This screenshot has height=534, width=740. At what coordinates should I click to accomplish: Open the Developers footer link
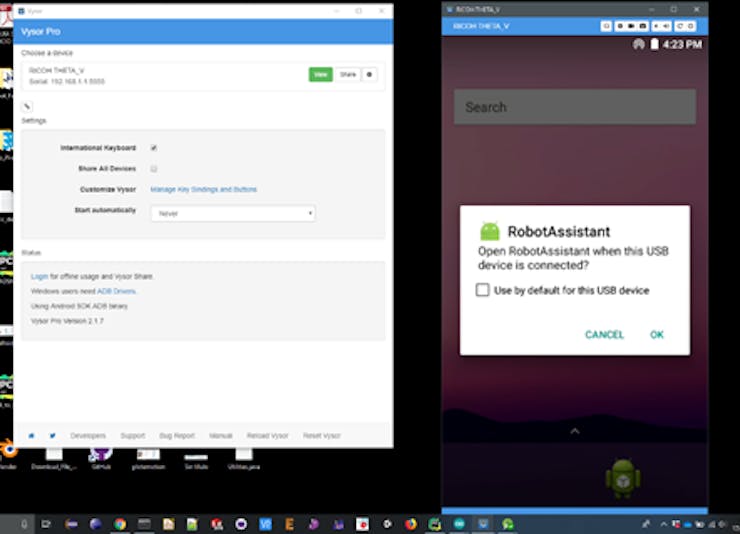tap(88, 435)
